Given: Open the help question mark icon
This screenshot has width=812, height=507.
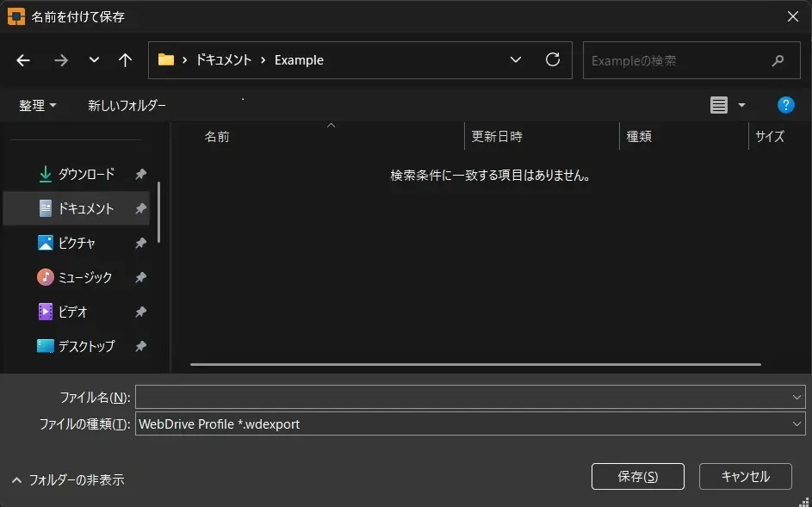Looking at the screenshot, I should (785, 105).
